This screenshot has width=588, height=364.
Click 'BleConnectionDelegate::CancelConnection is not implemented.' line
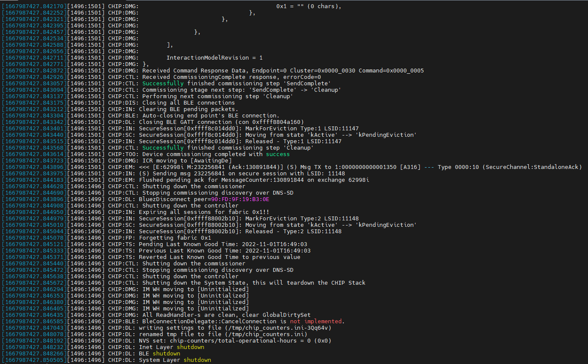pyautogui.click(x=173, y=322)
